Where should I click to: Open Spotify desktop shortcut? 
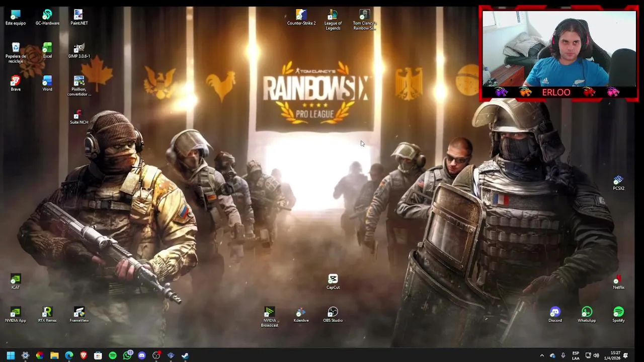point(618,315)
